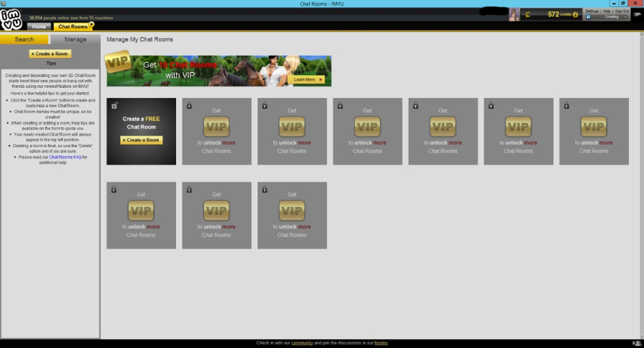Open the Help link
The height and width of the screenshot is (348, 644).
(607, 11)
